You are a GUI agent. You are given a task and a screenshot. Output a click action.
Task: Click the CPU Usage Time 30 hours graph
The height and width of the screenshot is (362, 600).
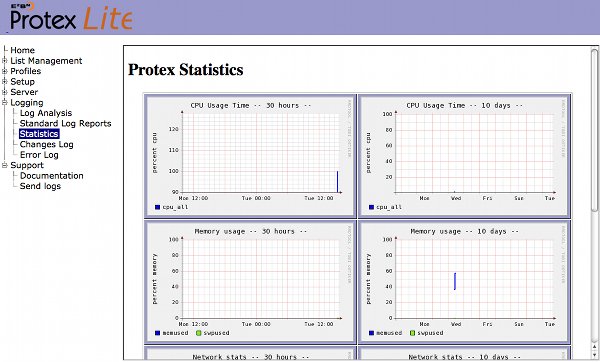(x=251, y=156)
